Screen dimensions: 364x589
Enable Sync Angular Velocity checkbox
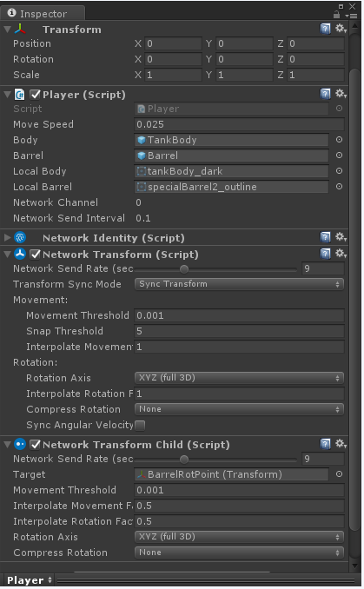[140, 425]
